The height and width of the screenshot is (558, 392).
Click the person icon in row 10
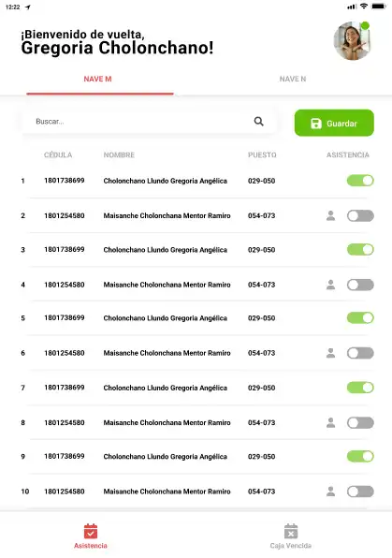[x=331, y=492]
